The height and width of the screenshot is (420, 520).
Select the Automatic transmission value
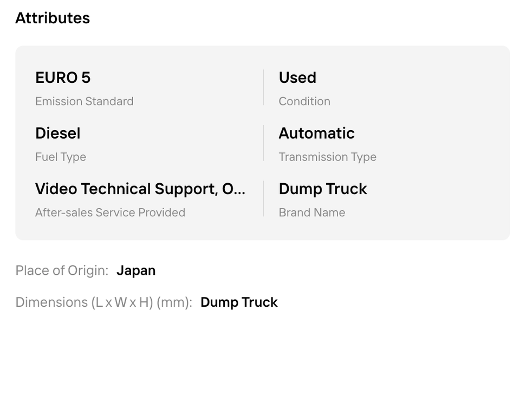pos(316,133)
